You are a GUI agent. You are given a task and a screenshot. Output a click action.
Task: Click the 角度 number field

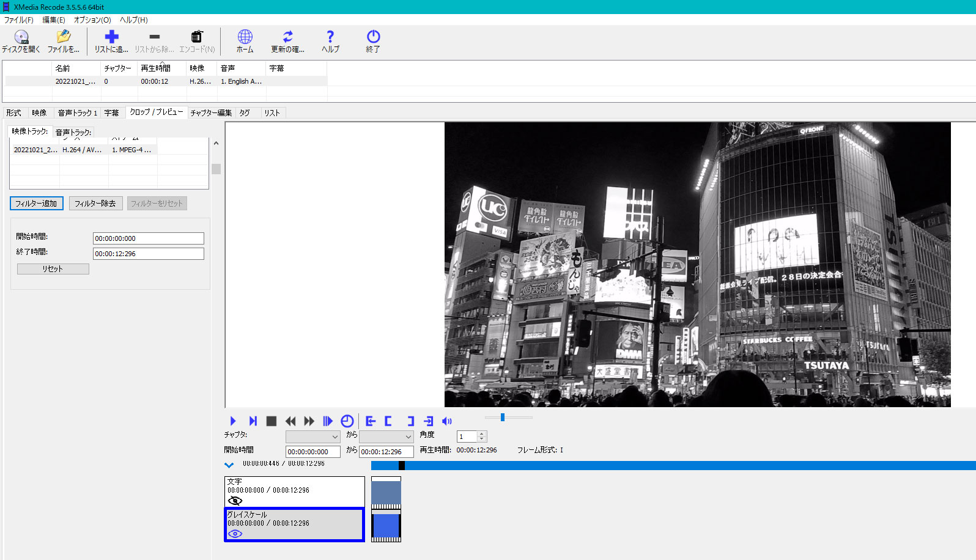467,437
